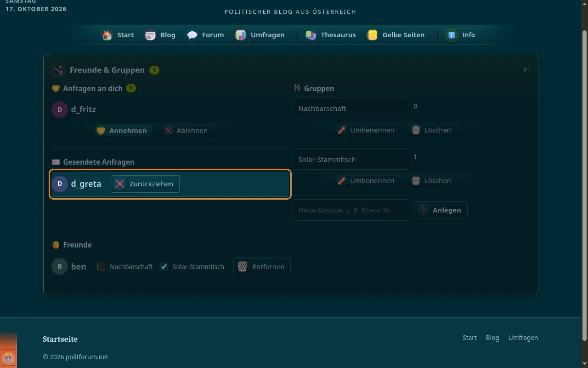Click the username ben
588x368 pixels.
pos(79,266)
